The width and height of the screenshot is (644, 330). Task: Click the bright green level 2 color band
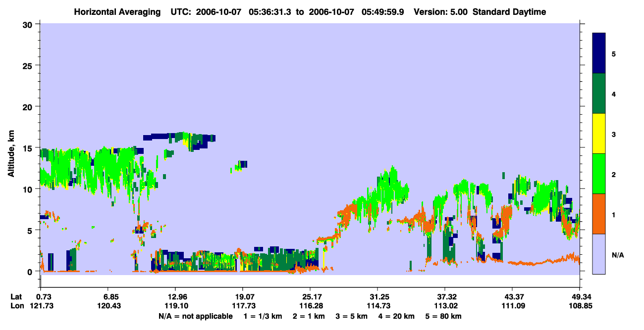[599, 174]
